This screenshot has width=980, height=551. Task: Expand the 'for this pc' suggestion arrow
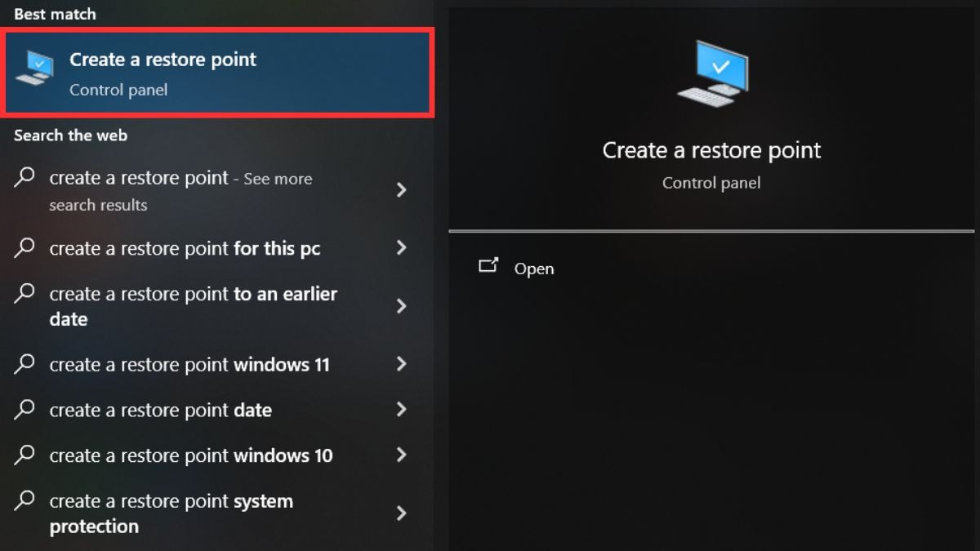[401, 247]
